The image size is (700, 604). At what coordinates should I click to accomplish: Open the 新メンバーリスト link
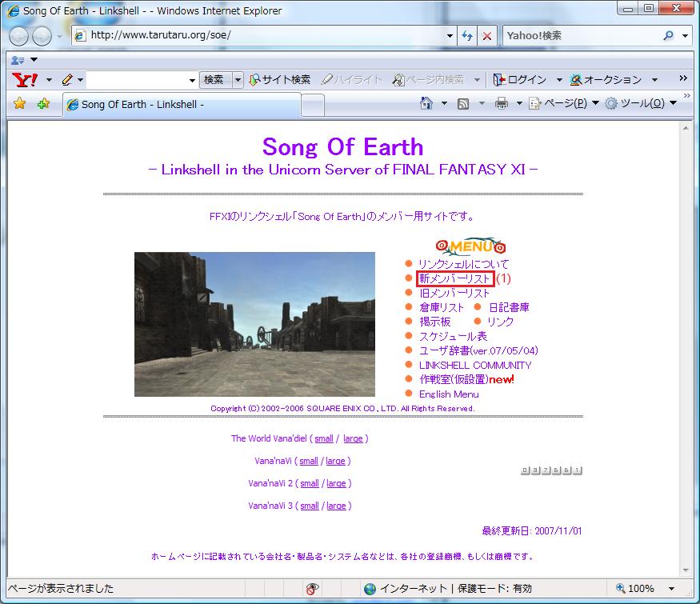(454, 278)
